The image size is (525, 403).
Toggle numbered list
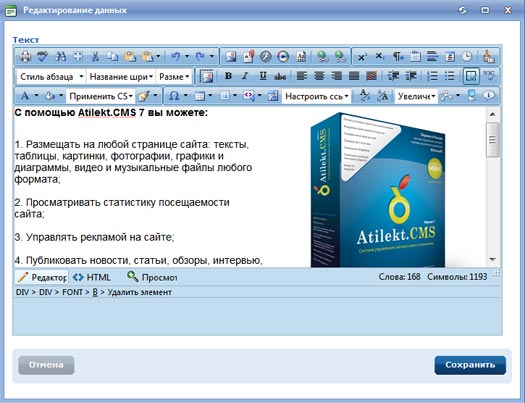pyautogui.click(x=433, y=76)
